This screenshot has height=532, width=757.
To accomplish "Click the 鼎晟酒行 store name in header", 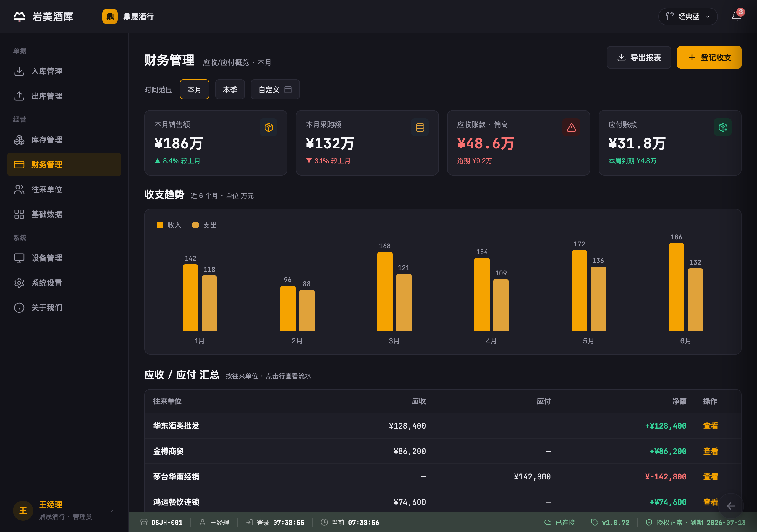I will click(138, 17).
